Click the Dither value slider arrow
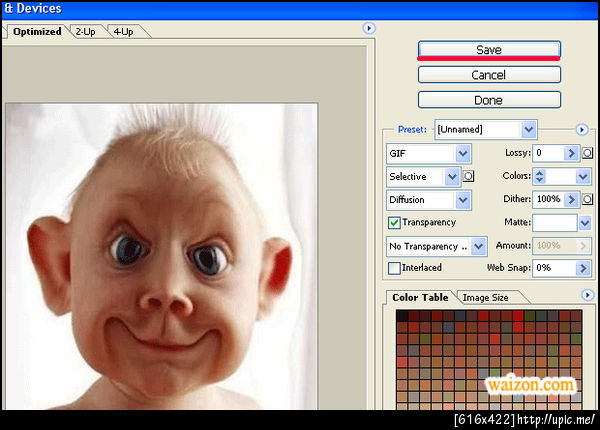 [571, 199]
